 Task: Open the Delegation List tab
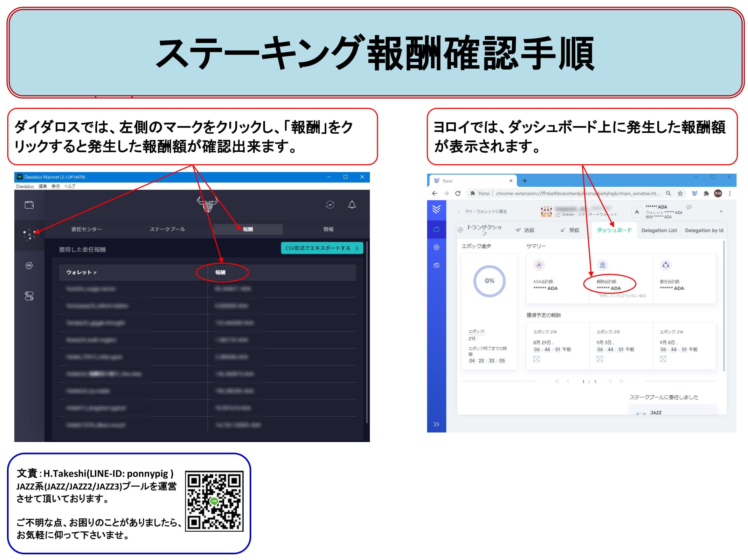(659, 230)
